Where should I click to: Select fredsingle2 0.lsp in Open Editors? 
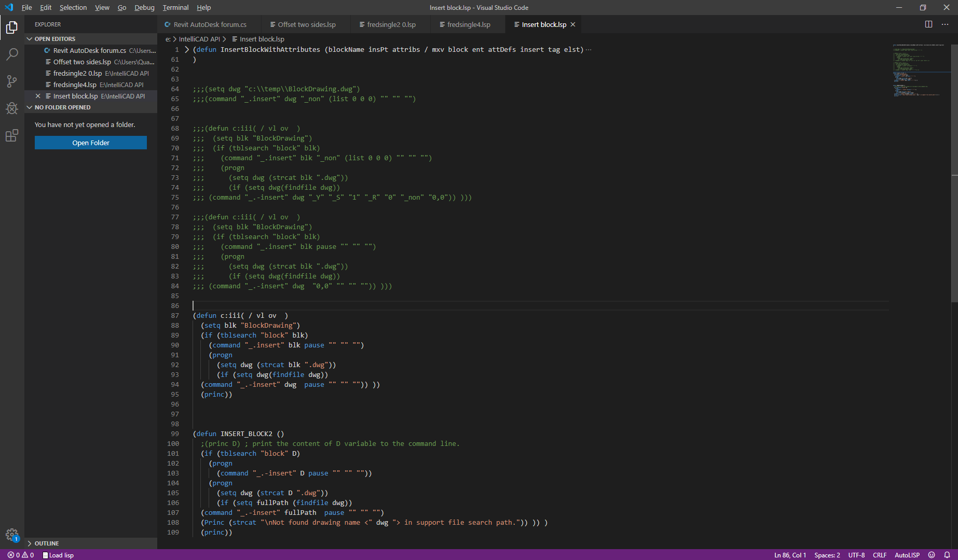pyautogui.click(x=91, y=73)
